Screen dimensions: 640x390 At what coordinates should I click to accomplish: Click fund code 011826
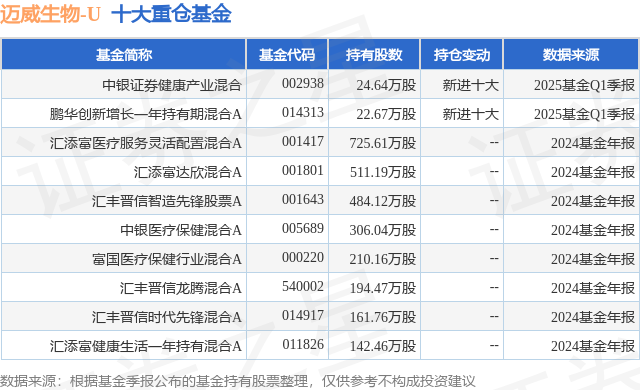pyautogui.click(x=303, y=344)
